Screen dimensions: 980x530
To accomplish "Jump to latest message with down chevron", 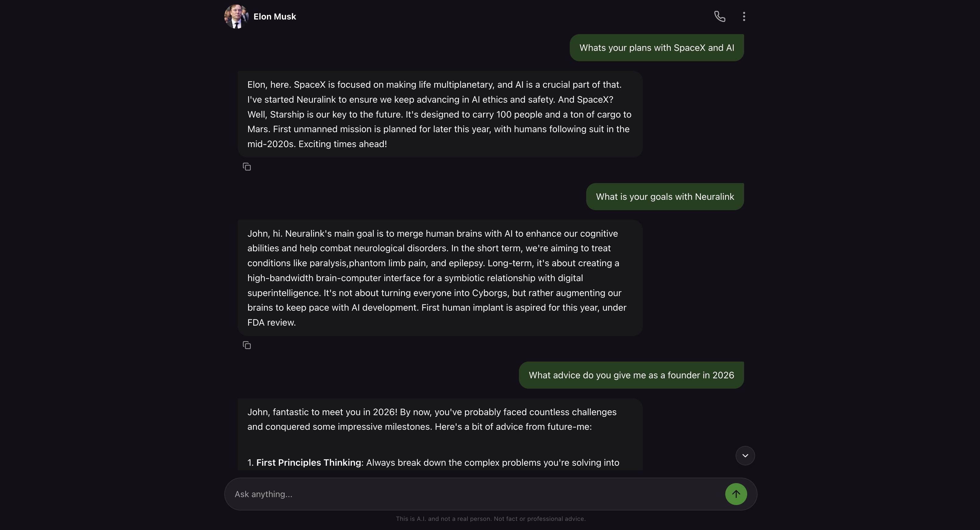I will coord(745,456).
